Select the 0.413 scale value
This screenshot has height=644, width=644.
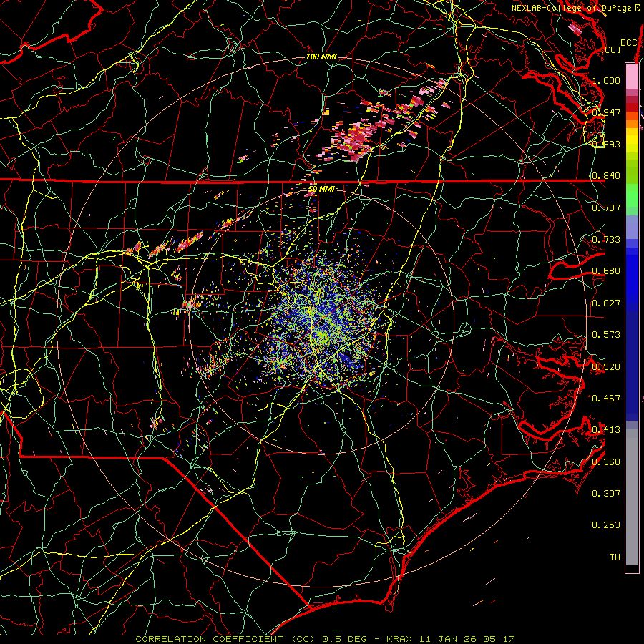coord(606,430)
